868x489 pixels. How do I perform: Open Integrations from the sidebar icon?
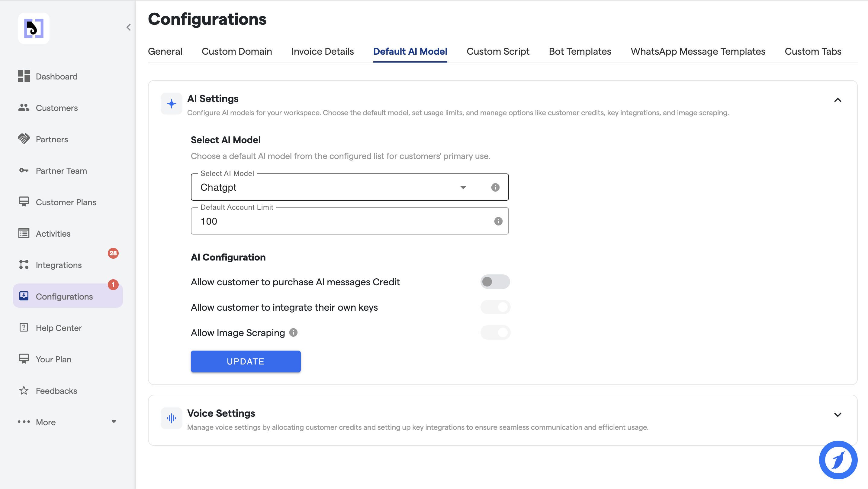[24, 265]
